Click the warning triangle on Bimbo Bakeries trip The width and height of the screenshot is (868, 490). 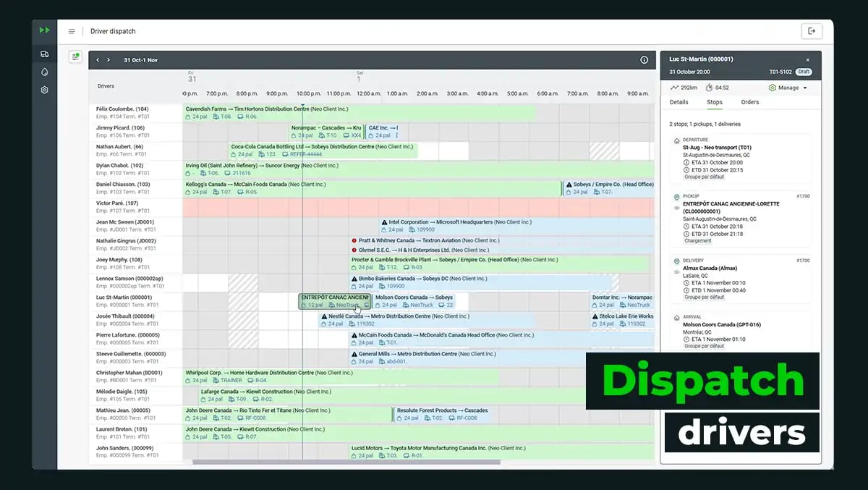[x=354, y=279]
